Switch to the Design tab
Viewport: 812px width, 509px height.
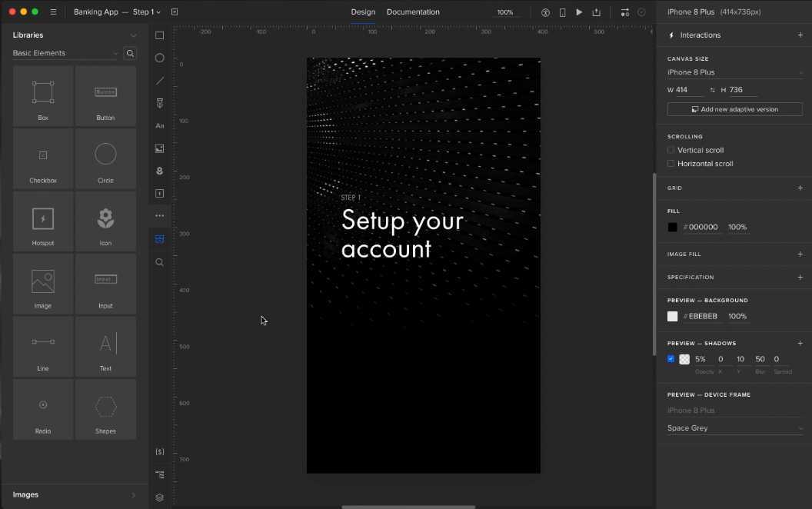(x=363, y=12)
